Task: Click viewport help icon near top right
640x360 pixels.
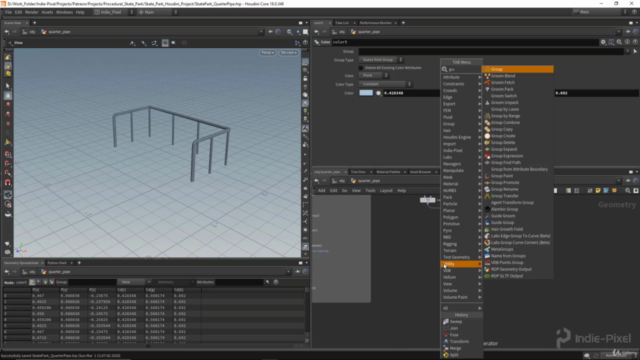Action: [x=305, y=42]
